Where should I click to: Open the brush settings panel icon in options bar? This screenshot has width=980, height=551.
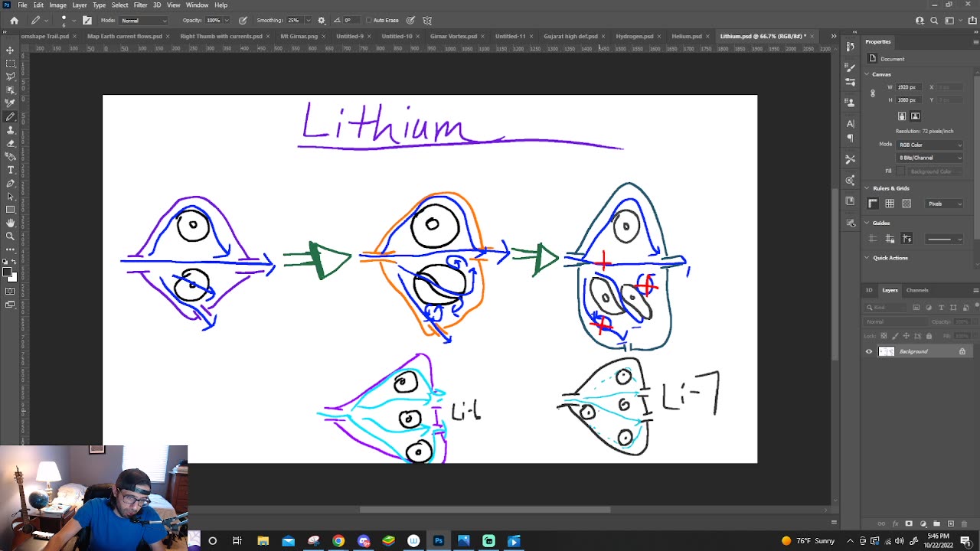coord(87,21)
